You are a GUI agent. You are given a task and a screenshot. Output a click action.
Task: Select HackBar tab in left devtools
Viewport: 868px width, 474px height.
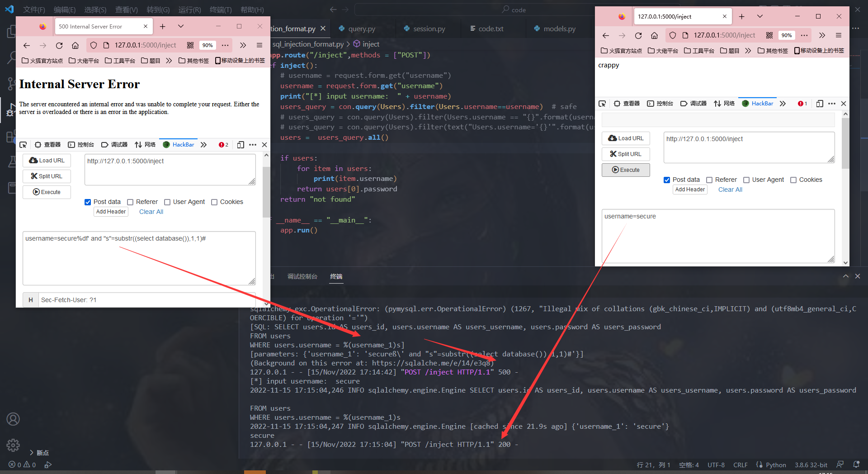[x=179, y=145]
